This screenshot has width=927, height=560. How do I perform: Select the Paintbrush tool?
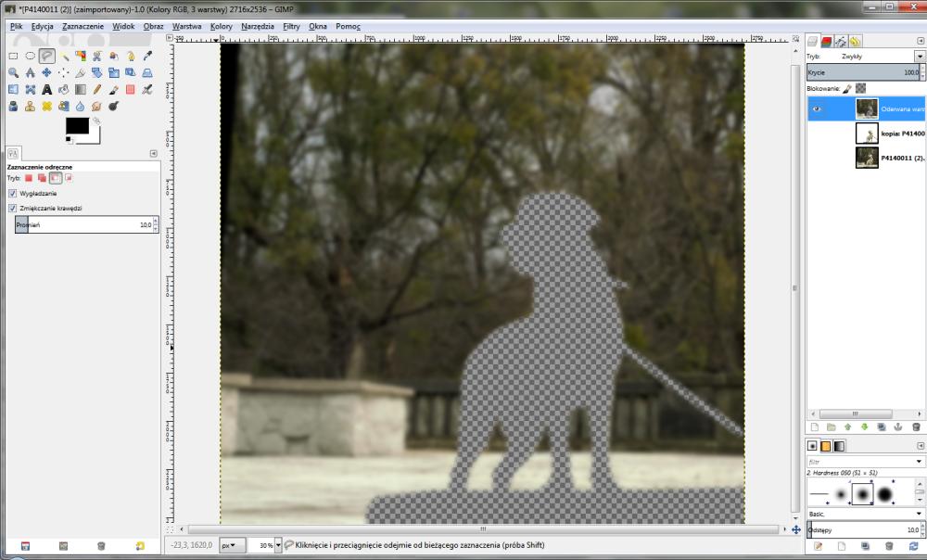(113, 89)
